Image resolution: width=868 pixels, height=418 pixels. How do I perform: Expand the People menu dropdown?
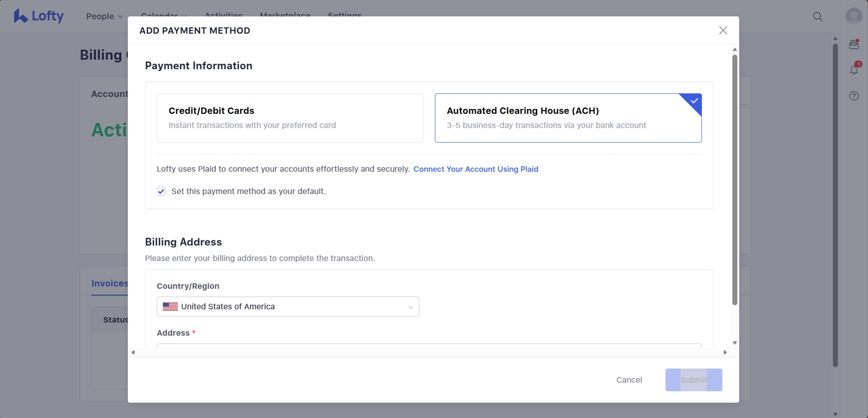105,16
